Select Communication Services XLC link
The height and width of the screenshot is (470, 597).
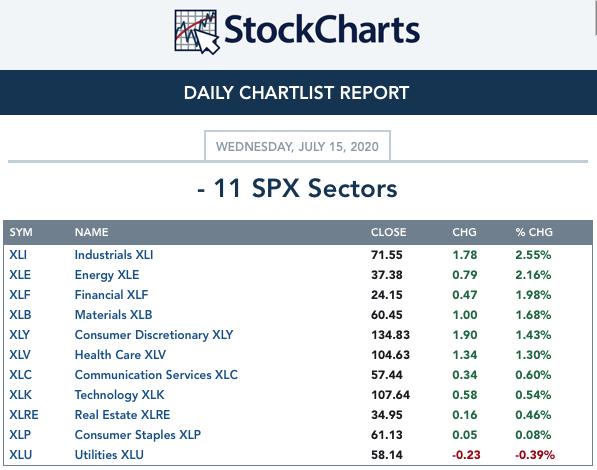tap(156, 375)
